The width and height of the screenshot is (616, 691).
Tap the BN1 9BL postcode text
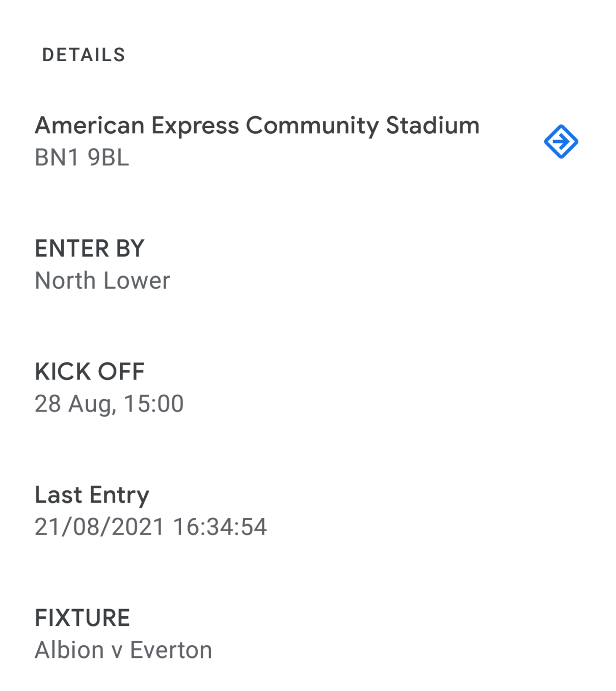[x=82, y=158]
